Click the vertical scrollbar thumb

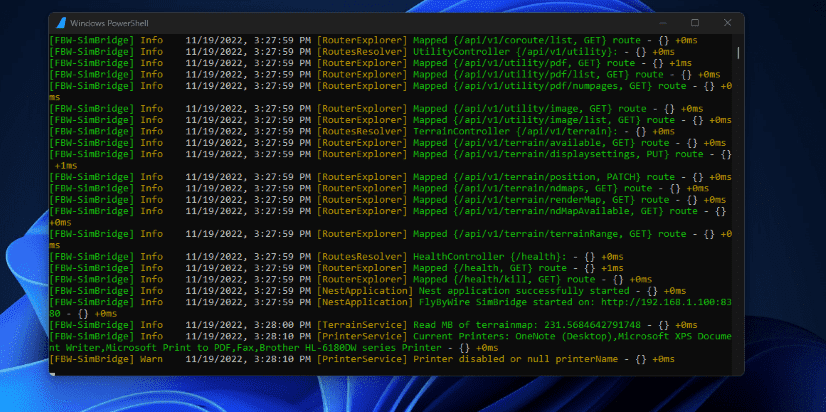738,51
